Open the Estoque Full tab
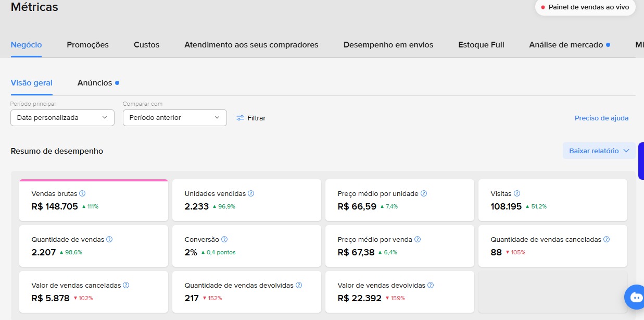This screenshot has width=644, height=320. 481,45
